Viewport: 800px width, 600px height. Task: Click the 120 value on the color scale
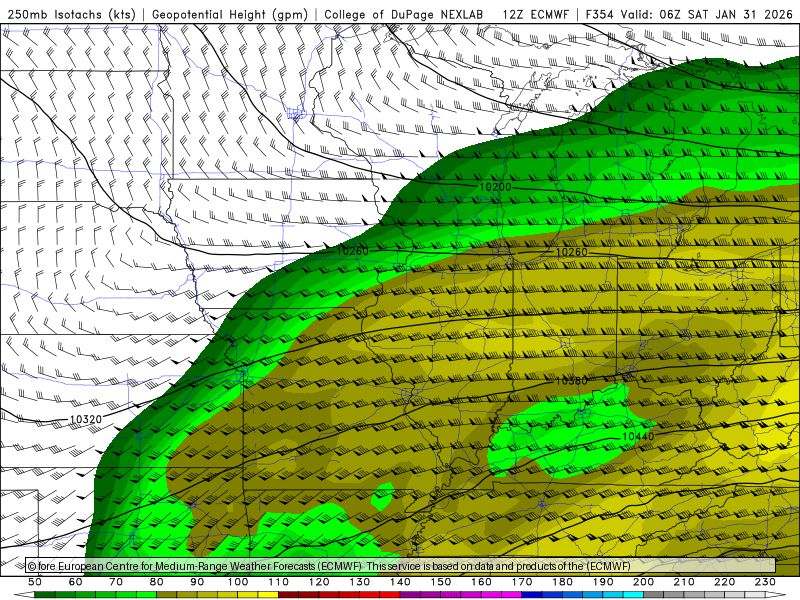click(x=319, y=582)
